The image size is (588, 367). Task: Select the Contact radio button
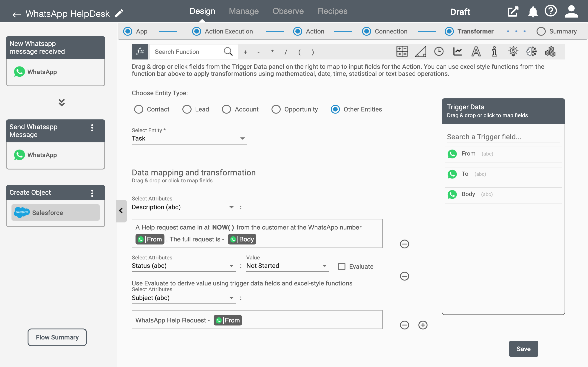(x=139, y=109)
